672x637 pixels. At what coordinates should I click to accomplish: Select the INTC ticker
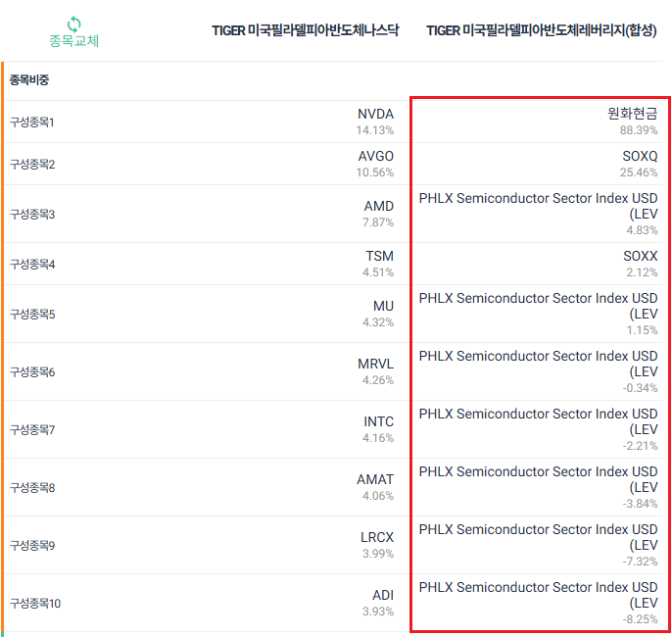[378, 421]
